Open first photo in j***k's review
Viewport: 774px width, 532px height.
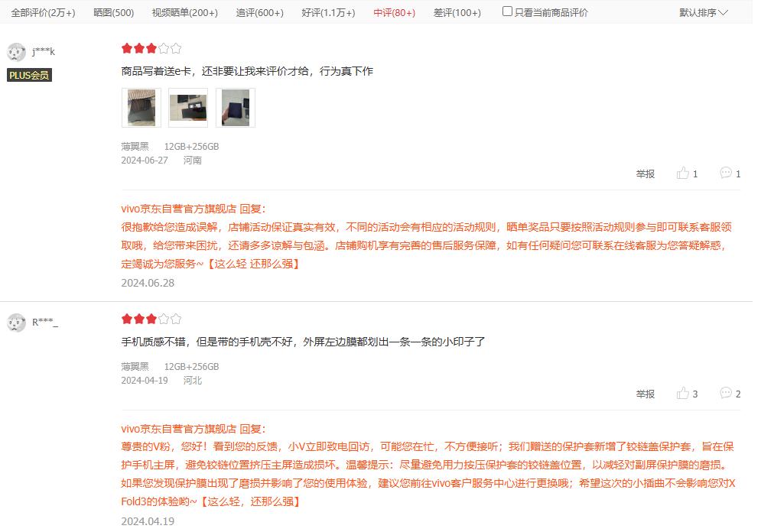[141, 108]
